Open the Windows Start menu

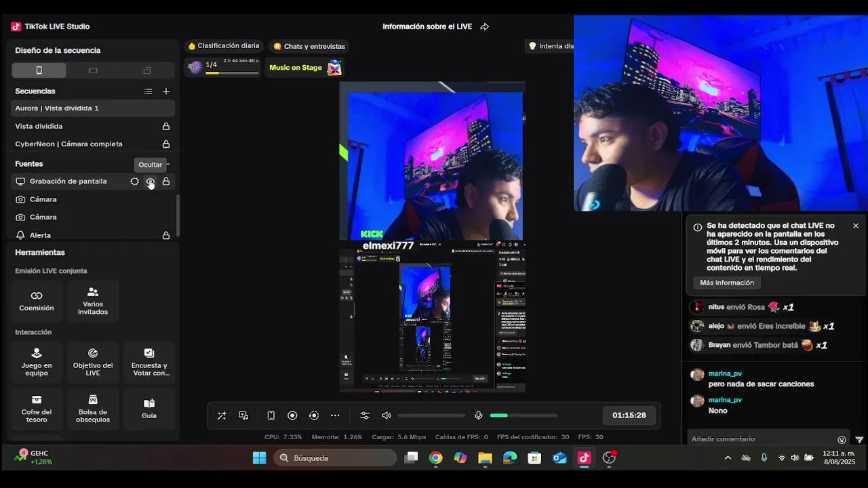point(259,458)
